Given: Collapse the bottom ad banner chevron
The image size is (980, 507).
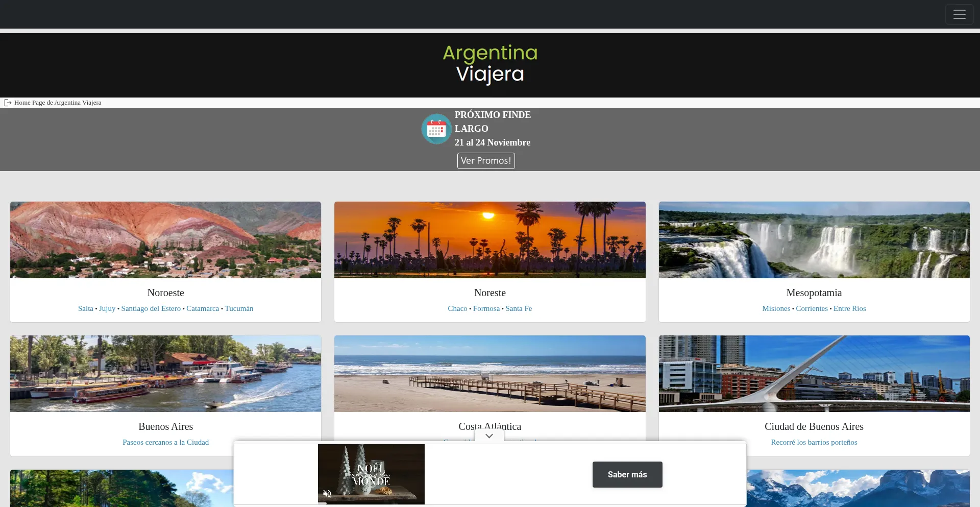Looking at the screenshot, I should coord(489,436).
